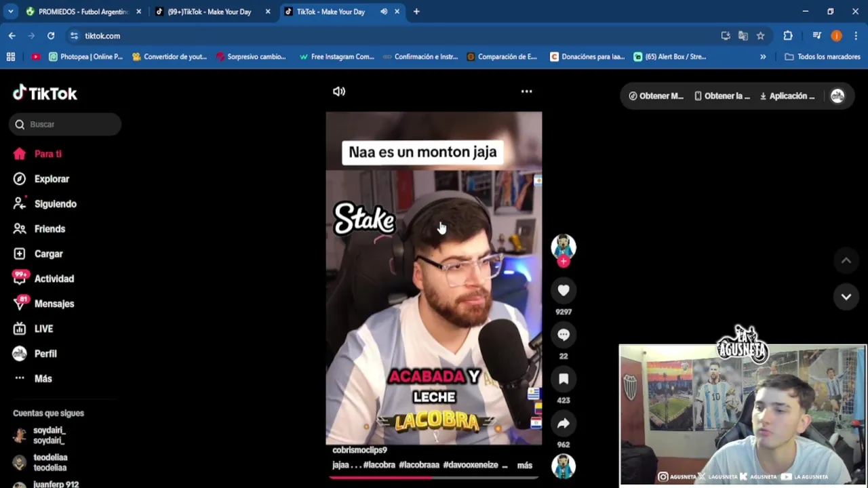Image resolution: width=868 pixels, height=488 pixels.
Task: Open cobrismoclips9 username link
Action: [359, 450]
